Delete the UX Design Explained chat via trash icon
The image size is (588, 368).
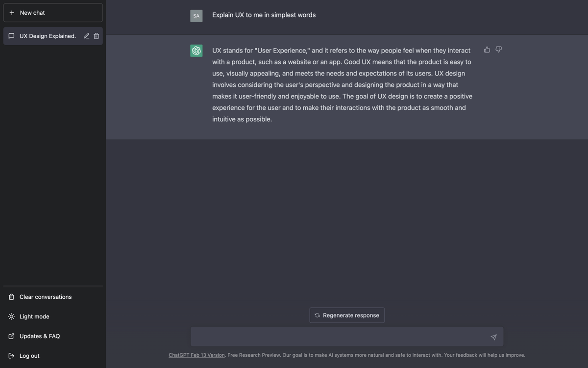pos(97,36)
